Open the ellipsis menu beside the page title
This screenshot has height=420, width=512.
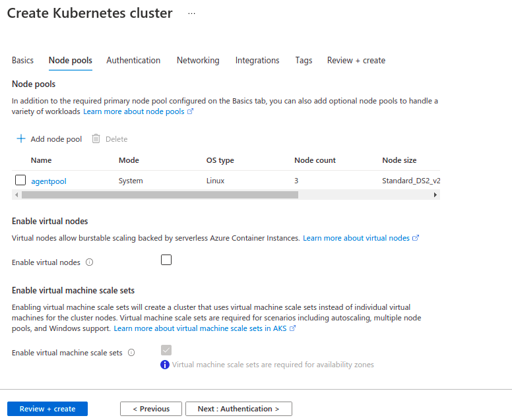point(192,13)
